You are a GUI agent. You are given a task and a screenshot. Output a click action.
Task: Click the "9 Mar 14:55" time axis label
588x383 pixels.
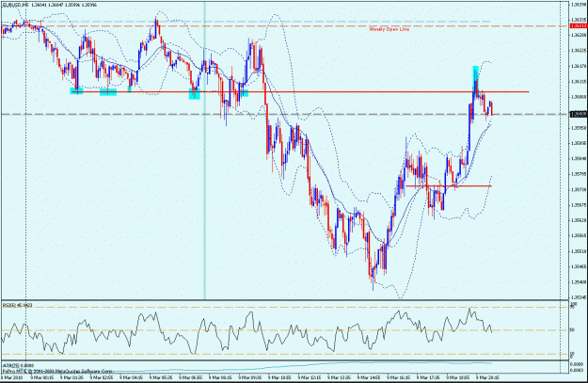coord(369,377)
